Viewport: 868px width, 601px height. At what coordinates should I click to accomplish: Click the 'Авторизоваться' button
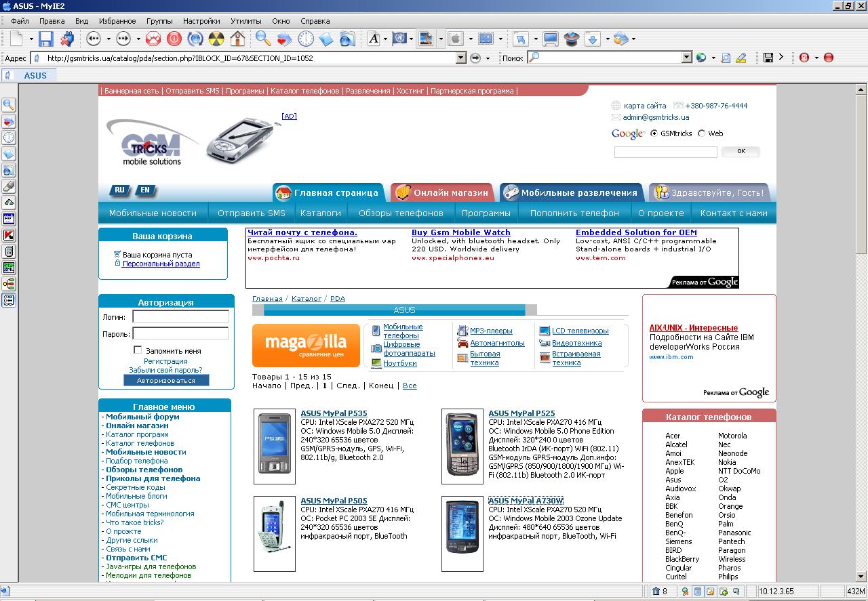click(x=166, y=381)
